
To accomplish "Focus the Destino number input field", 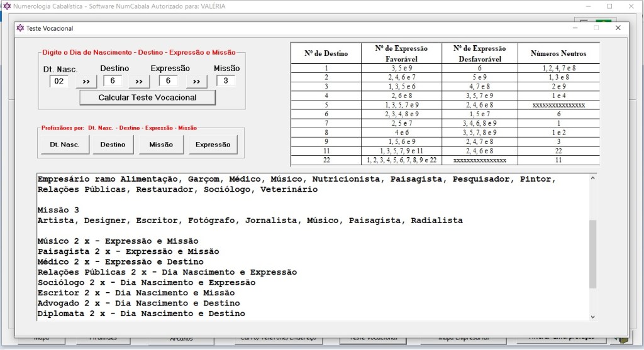I will tap(113, 81).
